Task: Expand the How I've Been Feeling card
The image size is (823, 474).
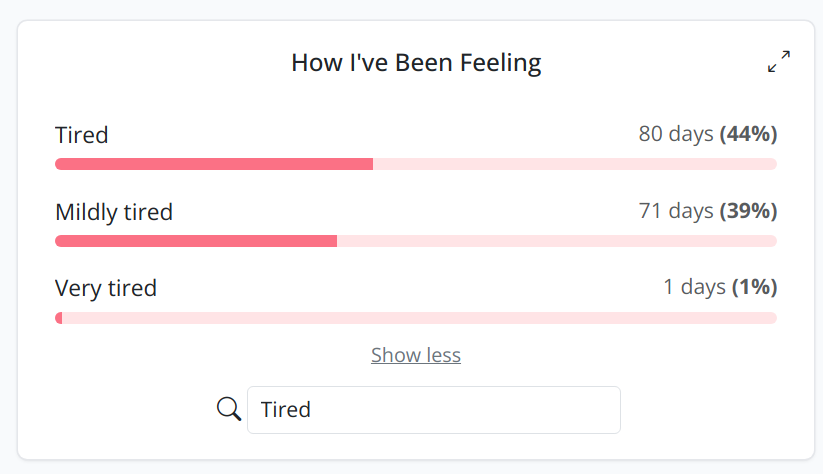Action: 779,61
